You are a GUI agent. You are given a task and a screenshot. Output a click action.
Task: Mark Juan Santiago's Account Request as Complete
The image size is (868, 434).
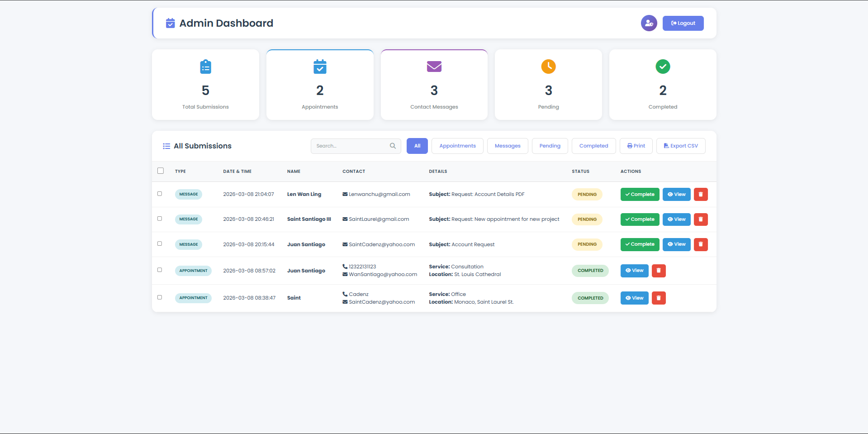(x=640, y=244)
